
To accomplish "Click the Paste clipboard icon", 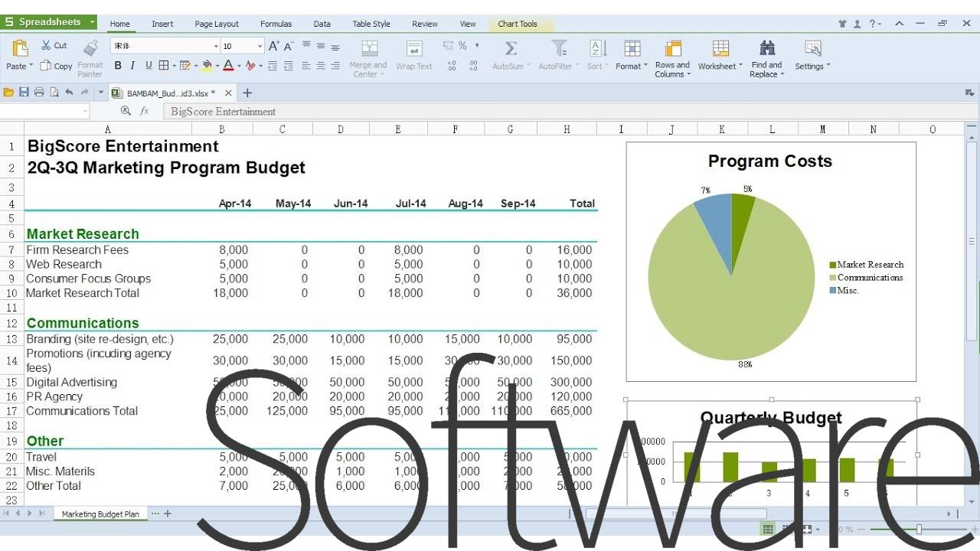I will [x=20, y=48].
